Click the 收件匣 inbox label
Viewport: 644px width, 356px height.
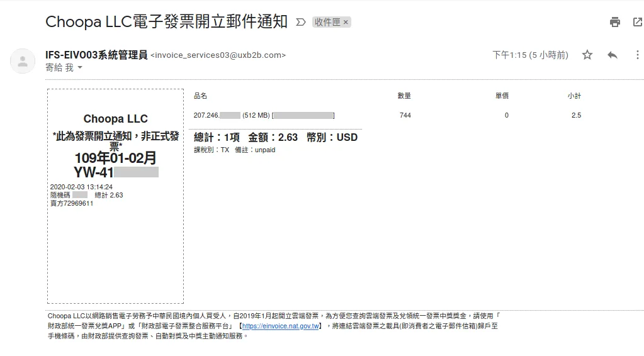327,22
